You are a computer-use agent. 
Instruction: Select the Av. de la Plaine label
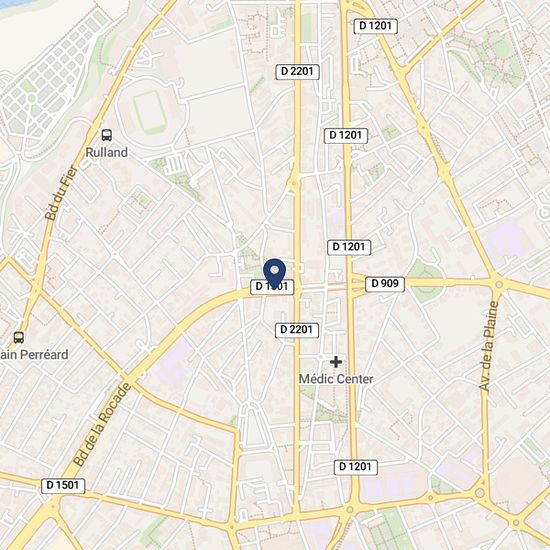489,346
